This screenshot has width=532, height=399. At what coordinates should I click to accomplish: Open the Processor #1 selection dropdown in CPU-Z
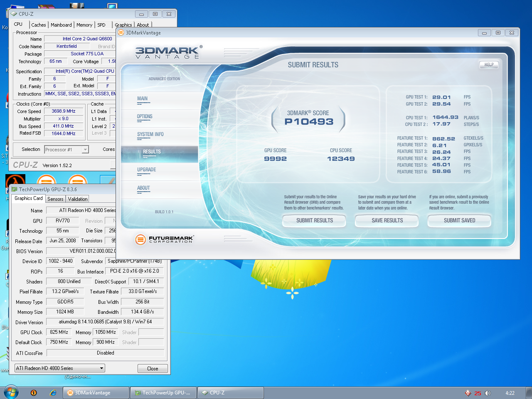pos(66,150)
